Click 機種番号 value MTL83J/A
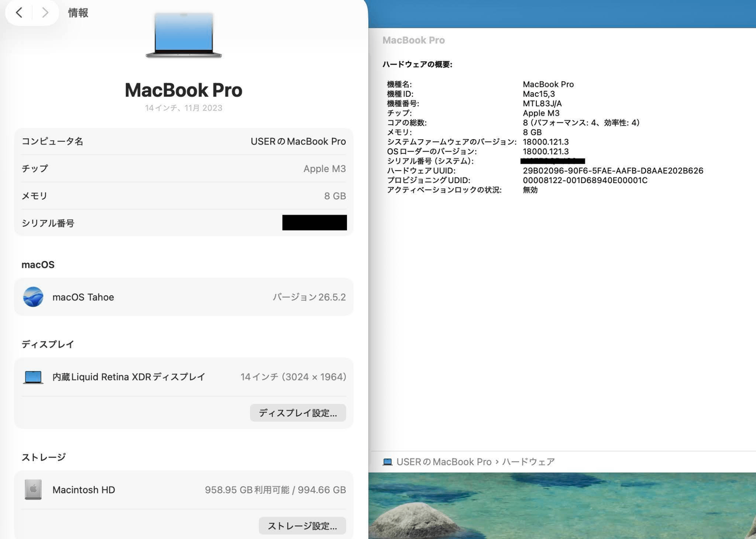The image size is (756, 539). tap(542, 104)
